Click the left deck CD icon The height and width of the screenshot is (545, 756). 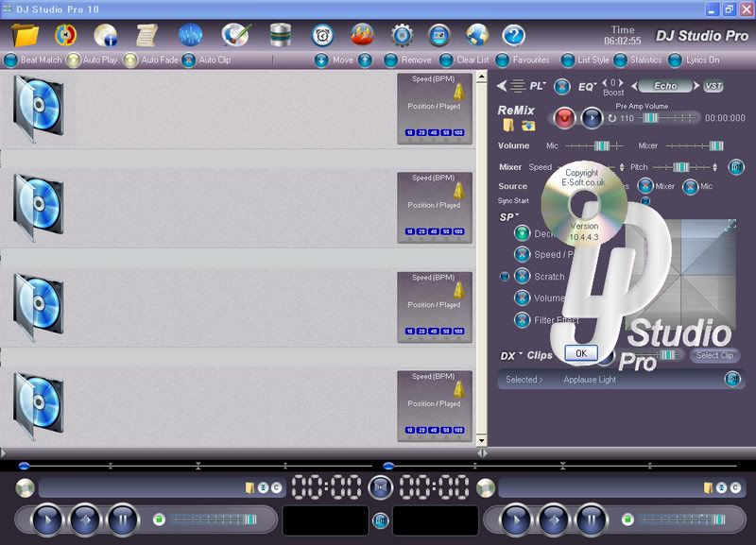point(26,488)
